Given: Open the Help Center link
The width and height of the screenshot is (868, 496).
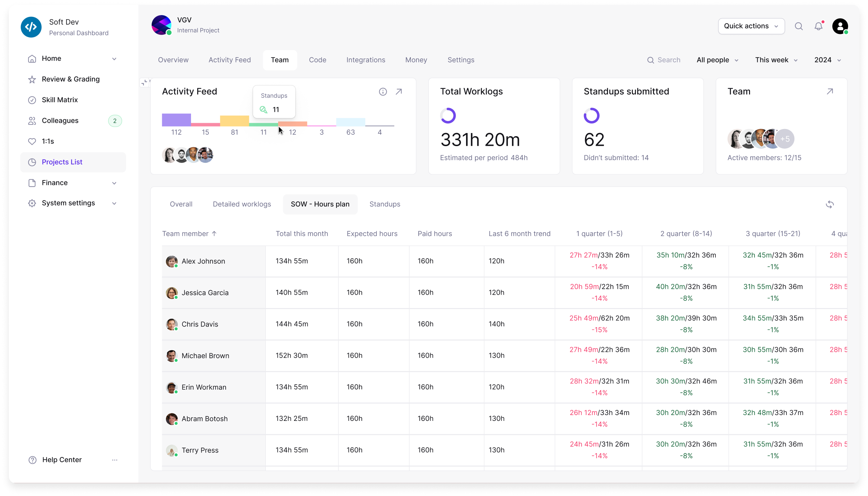Looking at the screenshot, I should [61, 460].
